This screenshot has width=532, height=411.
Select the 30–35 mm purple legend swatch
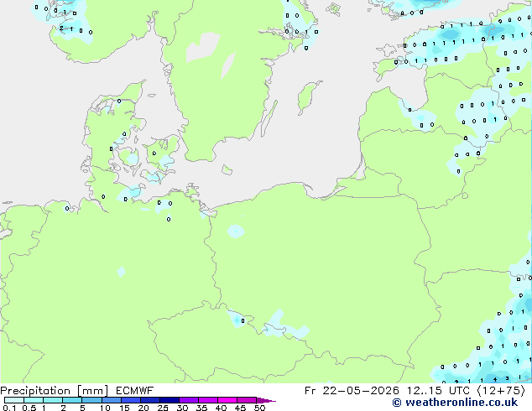coord(189,400)
